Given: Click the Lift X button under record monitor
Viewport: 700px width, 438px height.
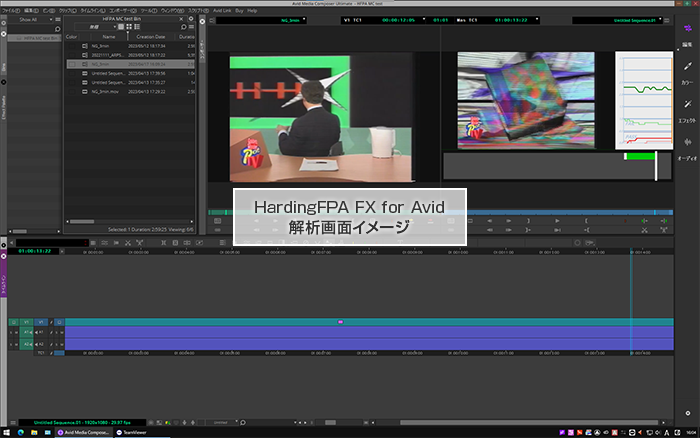Looking at the screenshot, I should [644, 230].
